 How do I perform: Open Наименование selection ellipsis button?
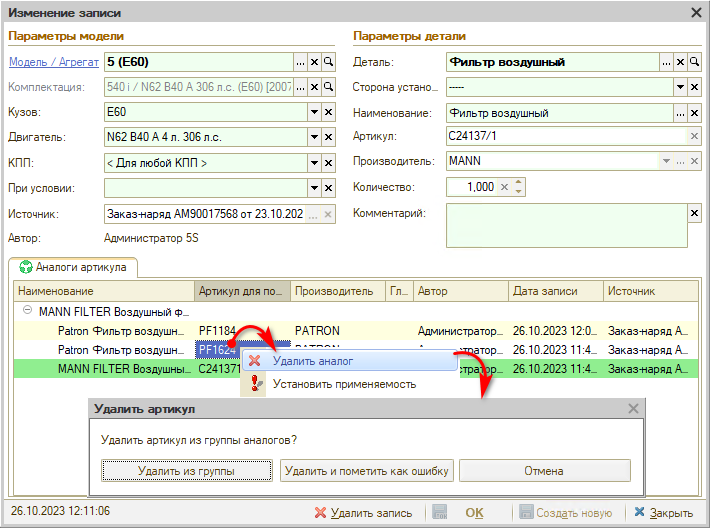(x=680, y=113)
